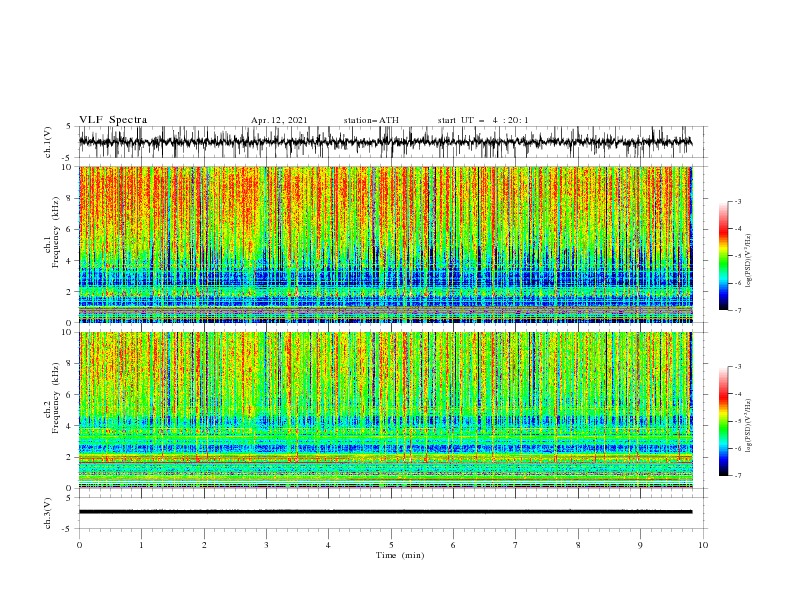Click the "-7" label on ch.2 color bar
This screenshot has width=792, height=612.
737,476
